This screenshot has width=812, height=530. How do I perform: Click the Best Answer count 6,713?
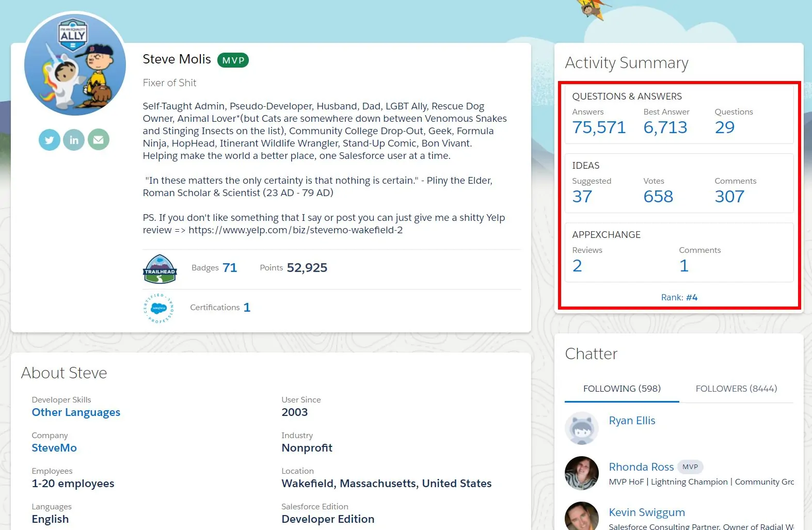click(x=665, y=127)
